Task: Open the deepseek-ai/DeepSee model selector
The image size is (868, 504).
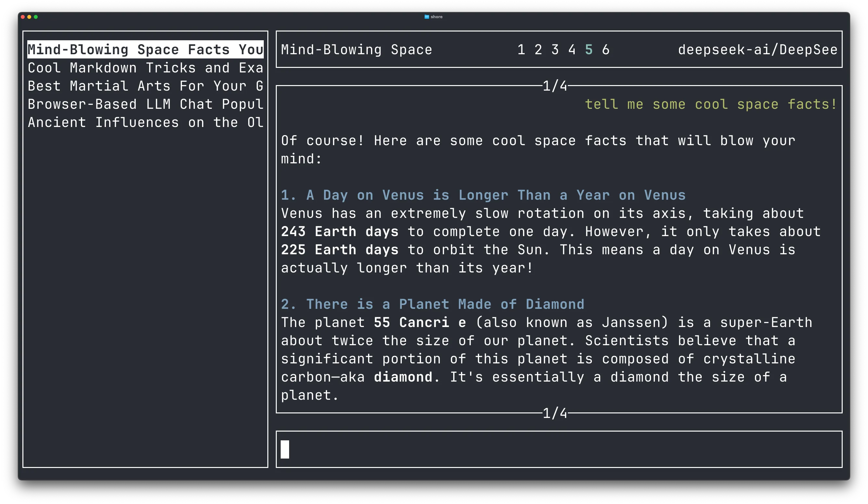Action: pyautogui.click(x=758, y=50)
